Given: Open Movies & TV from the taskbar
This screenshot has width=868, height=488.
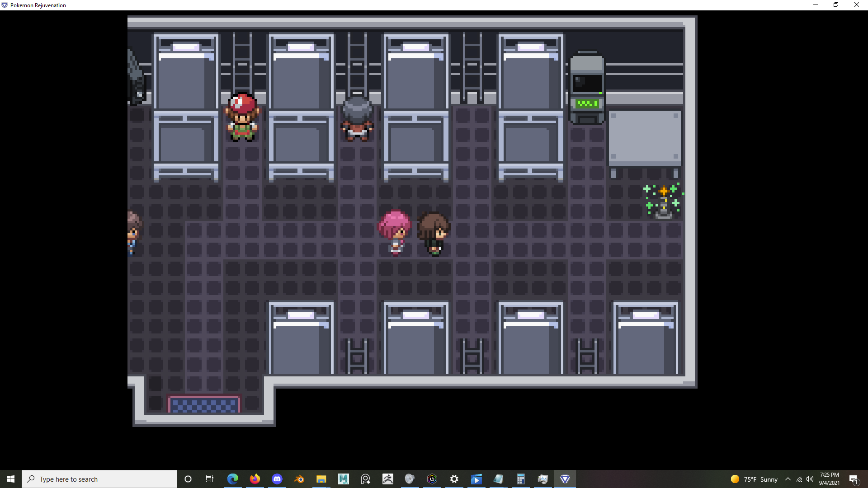Looking at the screenshot, I should (476, 479).
